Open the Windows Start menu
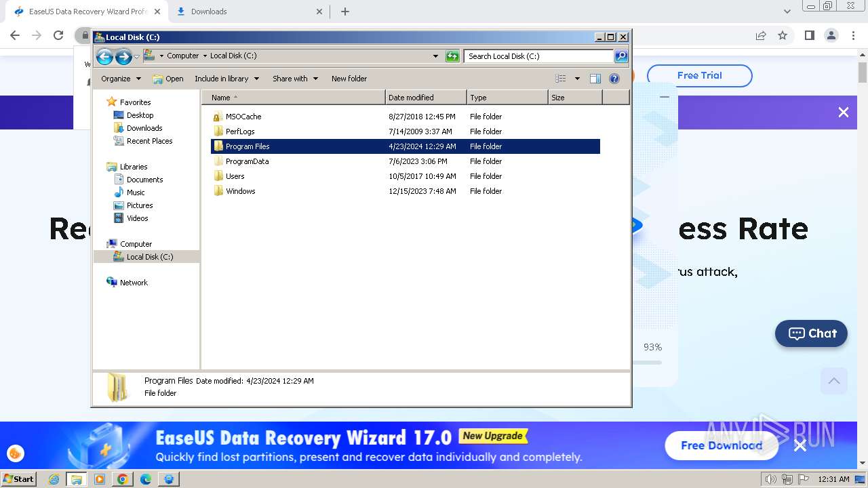 (x=19, y=479)
